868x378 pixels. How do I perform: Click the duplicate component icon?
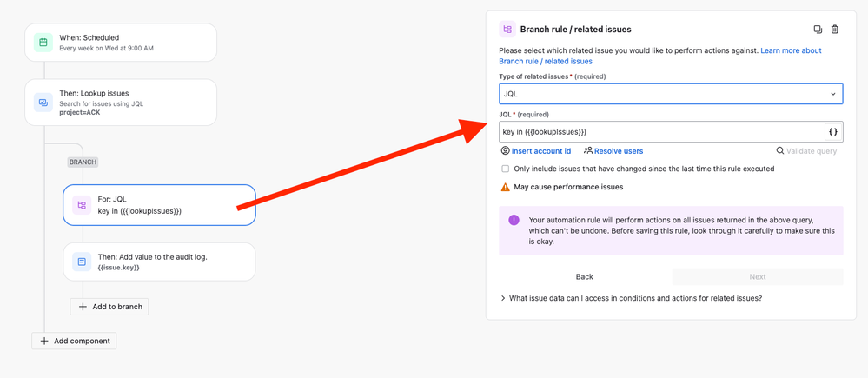(x=818, y=30)
